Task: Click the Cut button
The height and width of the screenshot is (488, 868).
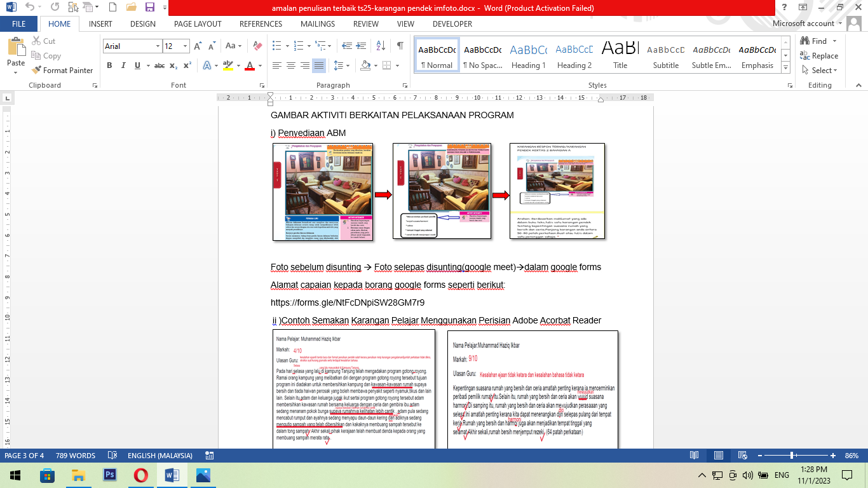Action: click(43, 41)
